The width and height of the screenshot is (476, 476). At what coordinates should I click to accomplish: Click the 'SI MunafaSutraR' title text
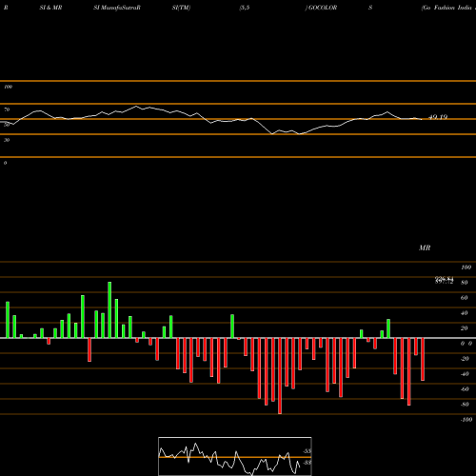[117, 8]
